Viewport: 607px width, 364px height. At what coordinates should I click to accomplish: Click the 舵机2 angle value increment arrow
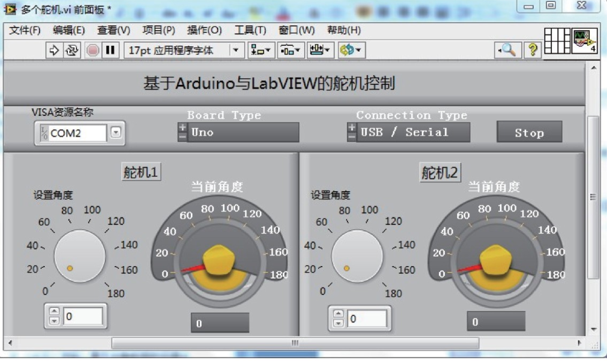click(x=338, y=315)
